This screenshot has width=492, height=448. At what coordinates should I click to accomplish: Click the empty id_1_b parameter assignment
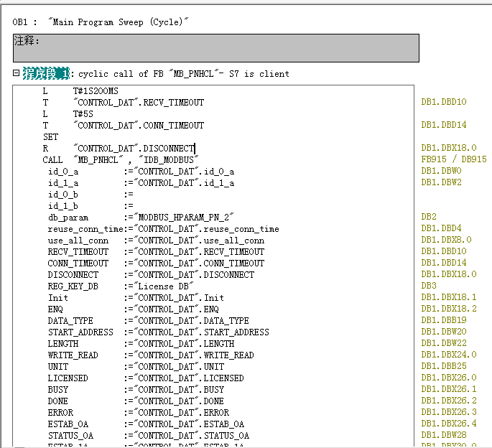[x=129, y=206]
